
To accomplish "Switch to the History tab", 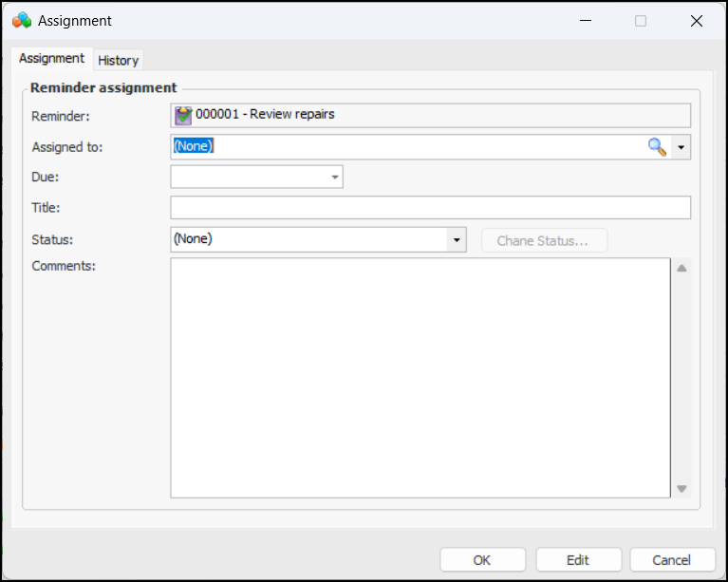I will coord(119,60).
